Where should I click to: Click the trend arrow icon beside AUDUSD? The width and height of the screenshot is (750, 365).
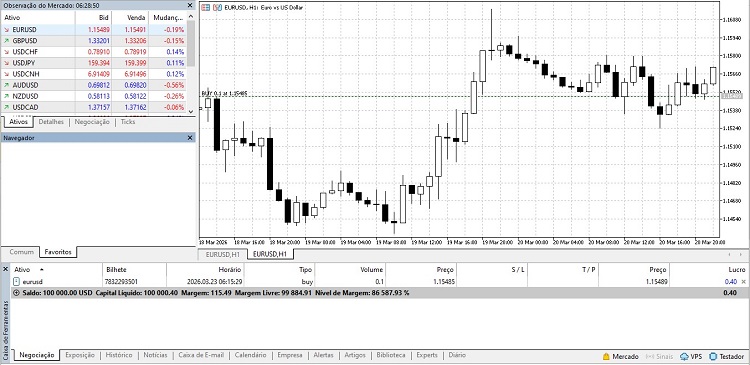coord(6,85)
